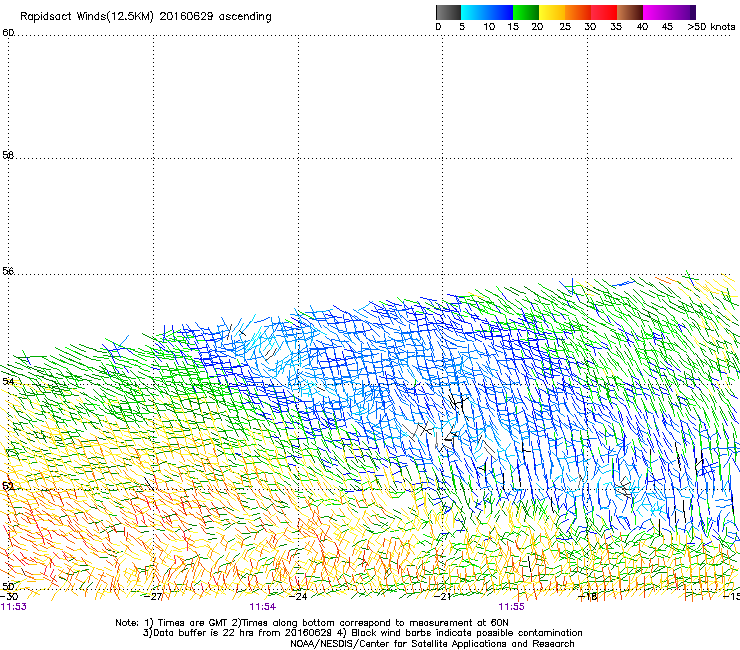
Task: Click the gray 0-5 knots color band
Action: (x=448, y=12)
